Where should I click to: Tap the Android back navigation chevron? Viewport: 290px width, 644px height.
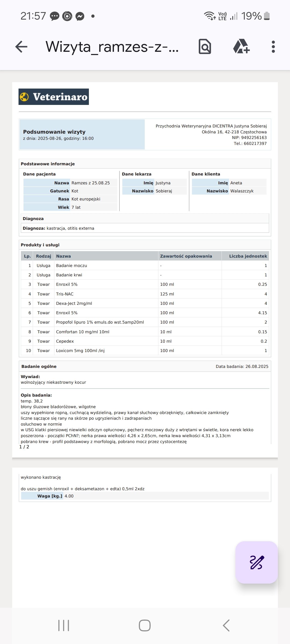(x=226, y=625)
